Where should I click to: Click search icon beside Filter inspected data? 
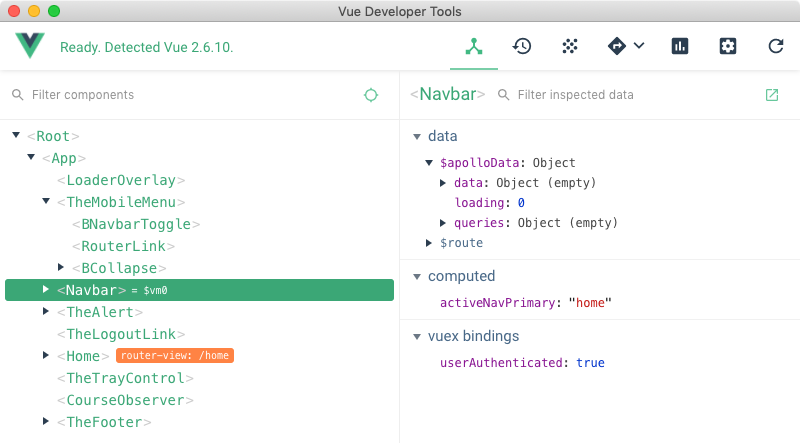pyautogui.click(x=504, y=95)
